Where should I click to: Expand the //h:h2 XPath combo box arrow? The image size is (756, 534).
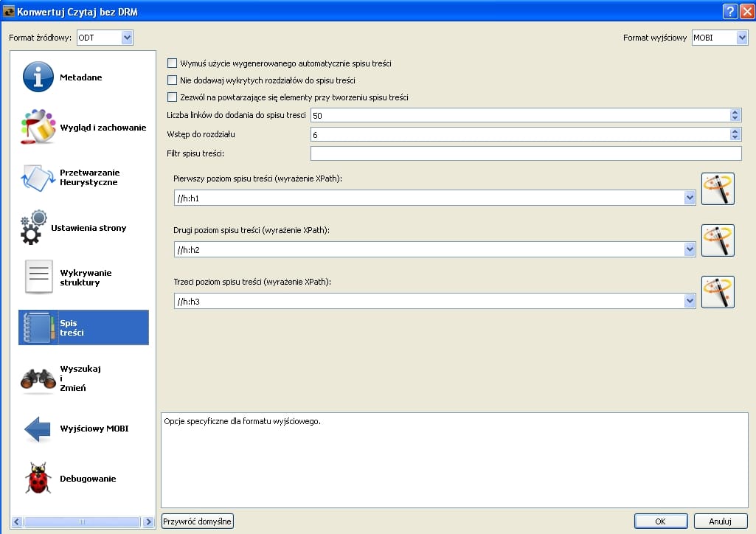pyautogui.click(x=690, y=249)
